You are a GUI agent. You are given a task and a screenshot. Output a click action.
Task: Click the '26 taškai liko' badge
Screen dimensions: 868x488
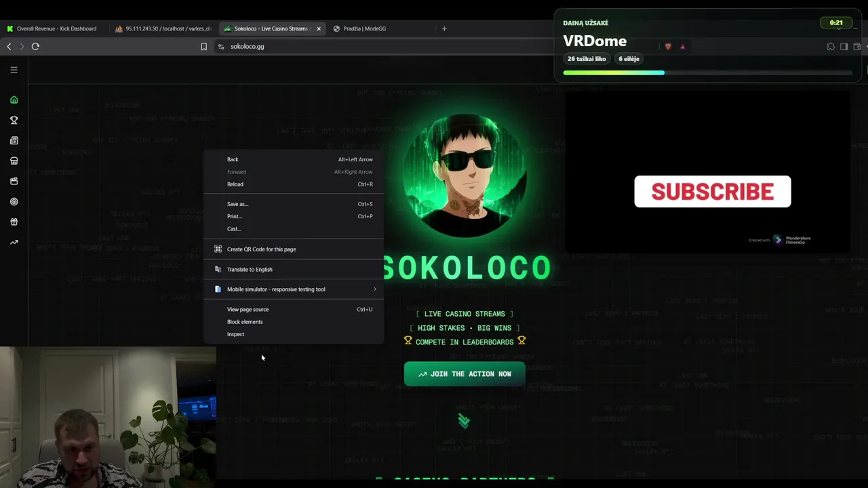pyautogui.click(x=587, y=59)
